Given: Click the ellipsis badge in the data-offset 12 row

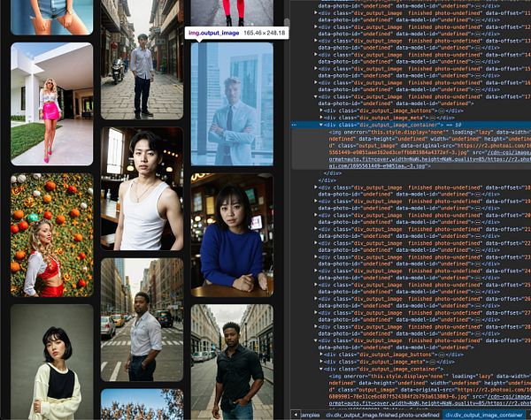Looking at the screenshot, I should (478, 34).
